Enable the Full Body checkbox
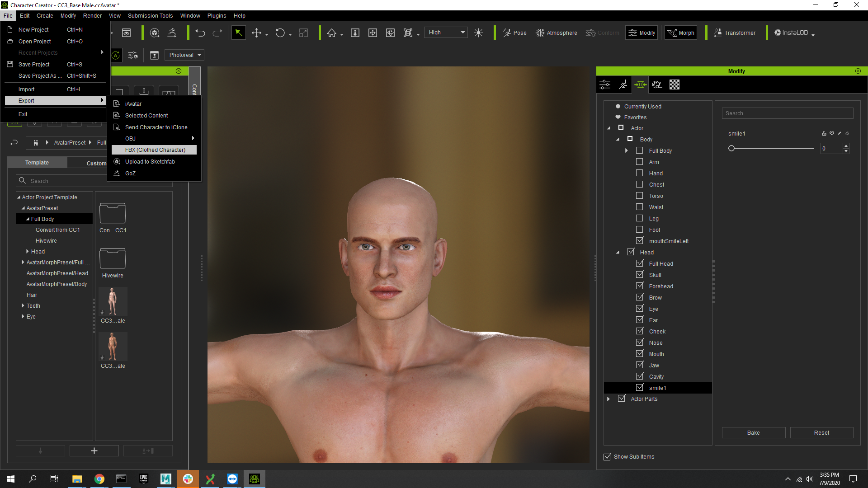868x488 pixels. click(x=639, y=150)
